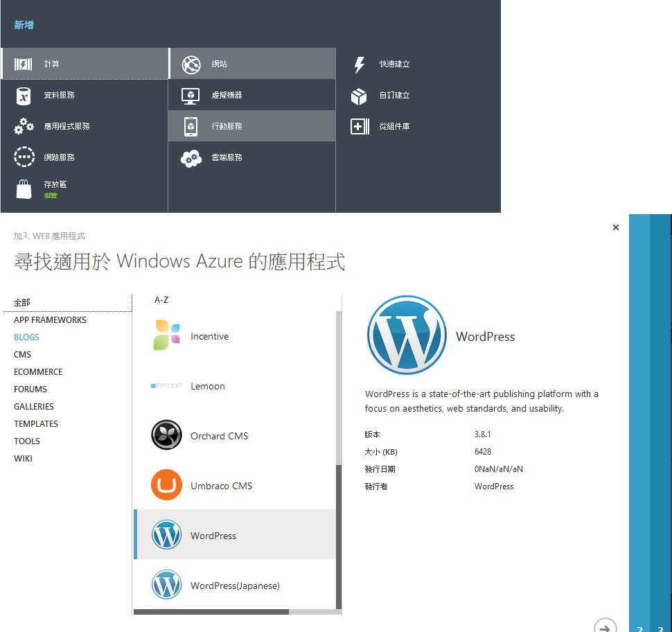Select 從組件庫 plus icon
This screenshot has width=672, height=632.
click(x=360, y=127)
